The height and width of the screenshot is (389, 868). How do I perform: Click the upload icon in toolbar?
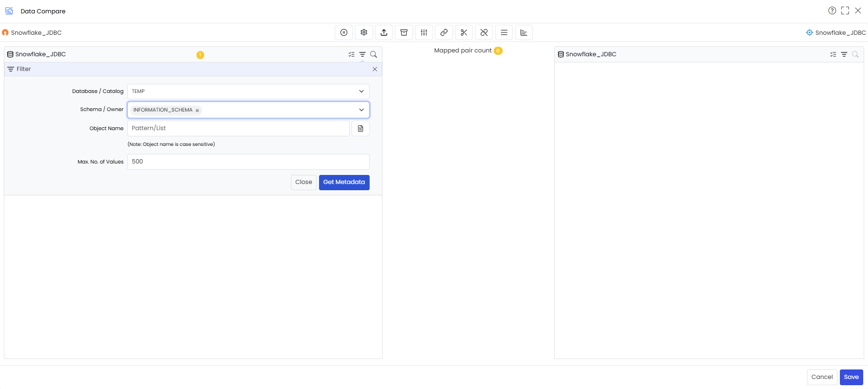click(x=384, y=32)
